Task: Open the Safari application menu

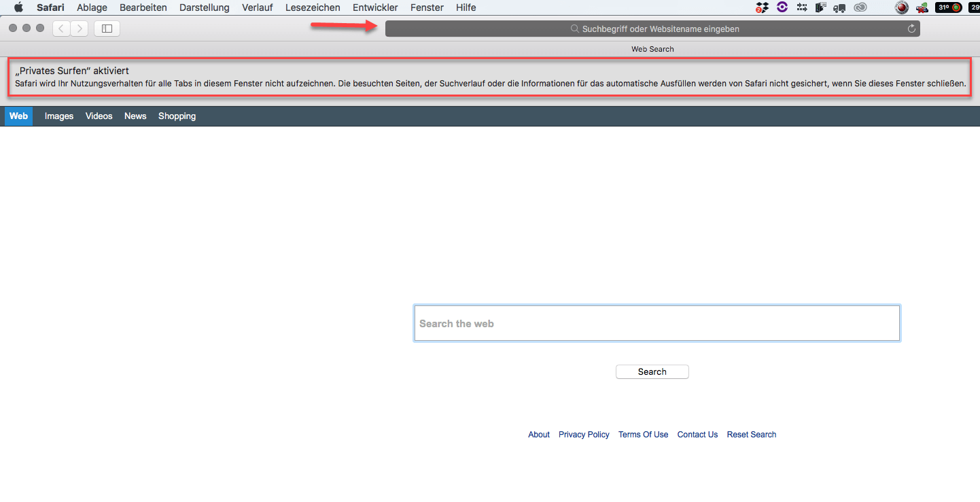Action: click(50, 7)
